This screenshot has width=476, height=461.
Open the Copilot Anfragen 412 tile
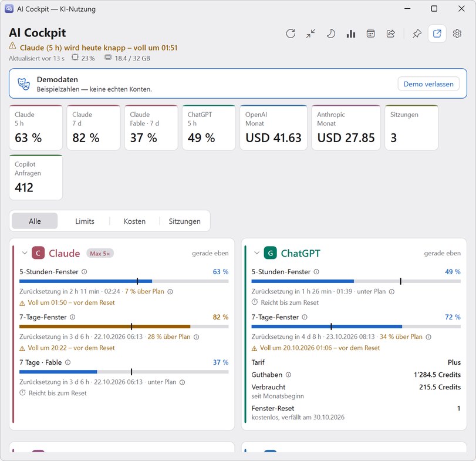coord(36,177)
